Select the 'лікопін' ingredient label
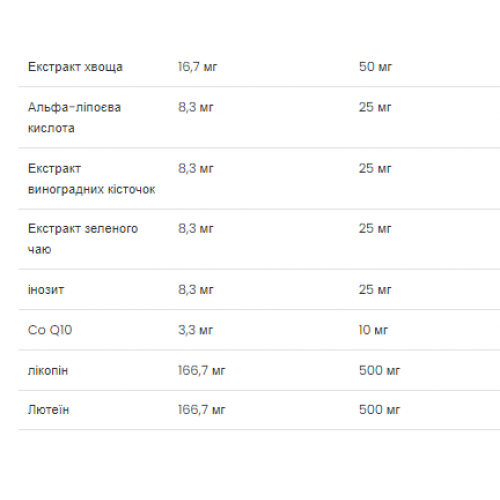The height and width of the screenshot is (500, 500). (x=48, y=371)
